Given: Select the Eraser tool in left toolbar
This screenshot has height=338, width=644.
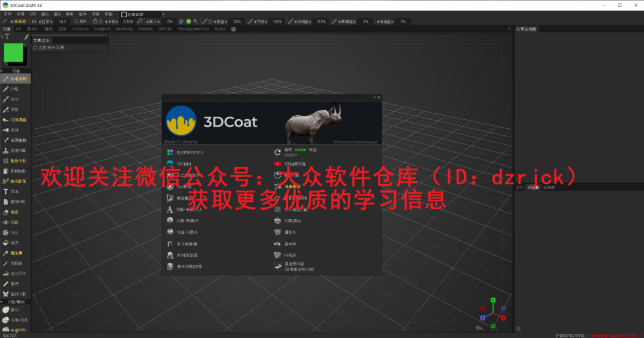Looking at the screenshot, I should [15, 212].
